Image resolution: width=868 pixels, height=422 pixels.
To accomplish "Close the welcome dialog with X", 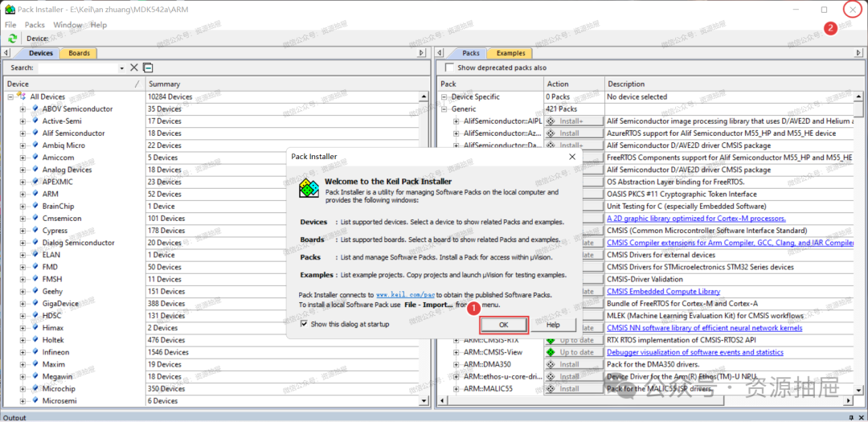I will point(572,157).
